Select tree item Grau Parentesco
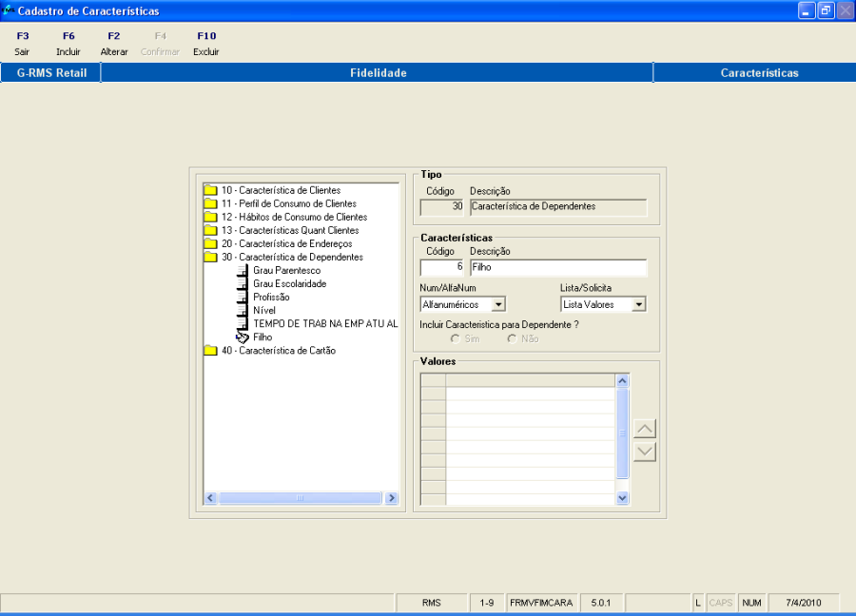856x616 pixels. 286,271
